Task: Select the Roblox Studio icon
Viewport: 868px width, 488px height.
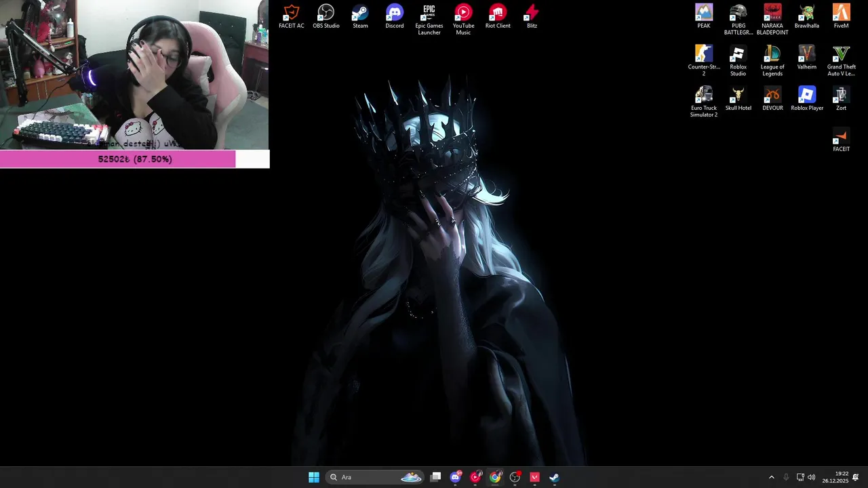Action: pyautogui.click(x=738, y=61)
